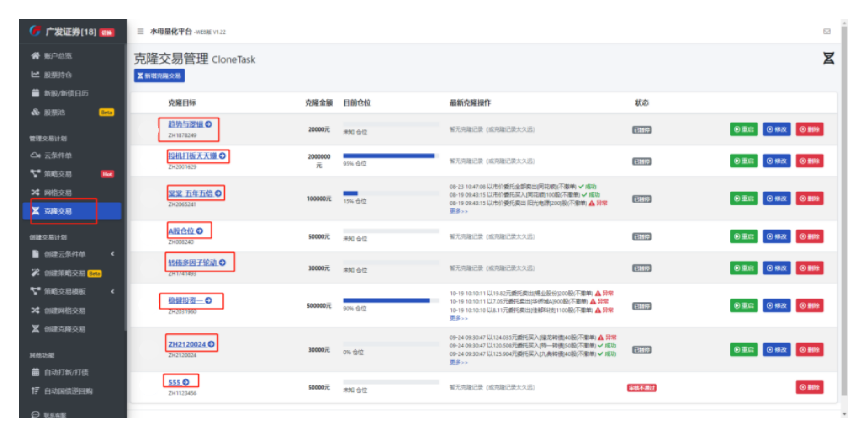
Task: Click the cloud icon for 云条件单
Action: (35, 155)
